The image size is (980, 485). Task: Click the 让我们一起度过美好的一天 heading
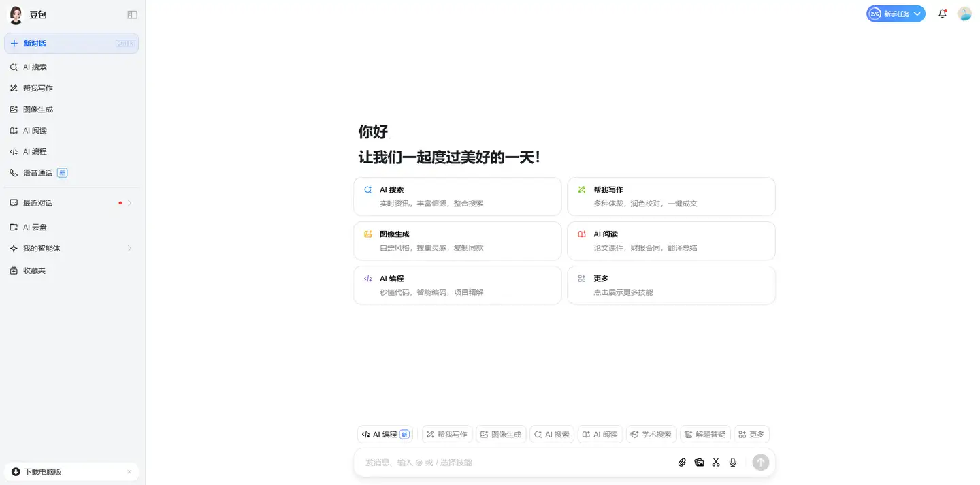coord(449,157)
